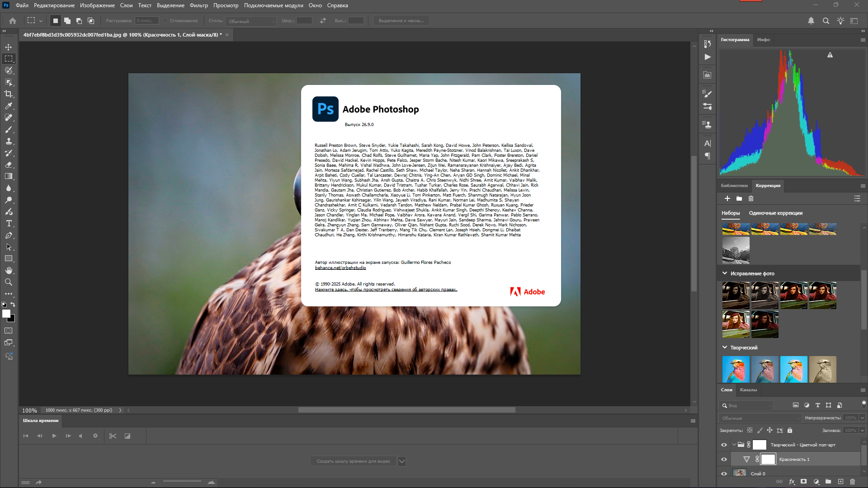The width and height of the screenshot is (868, 488).
Task: Click Растушевка input field
Action: 146,21
